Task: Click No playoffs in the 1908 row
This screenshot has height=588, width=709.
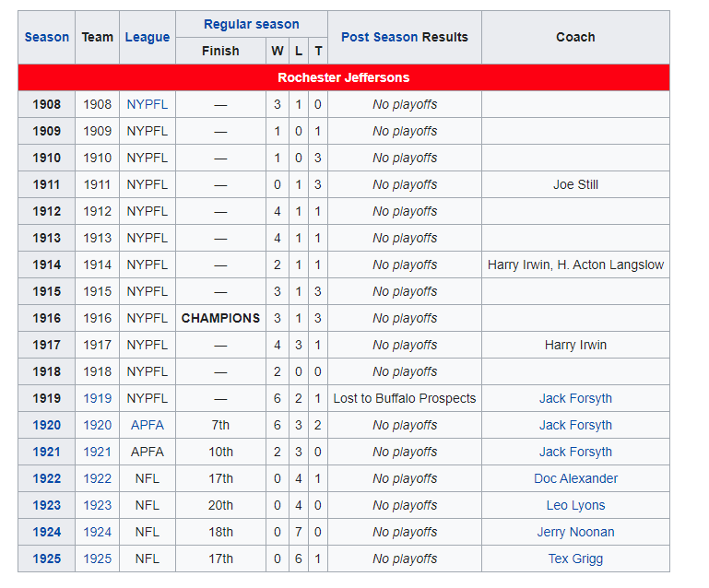Action: [x=405, y=104]
